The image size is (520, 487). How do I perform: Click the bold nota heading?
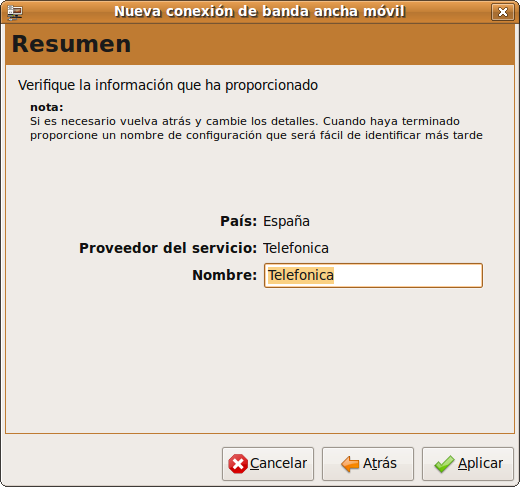click(x=47, y=107)
